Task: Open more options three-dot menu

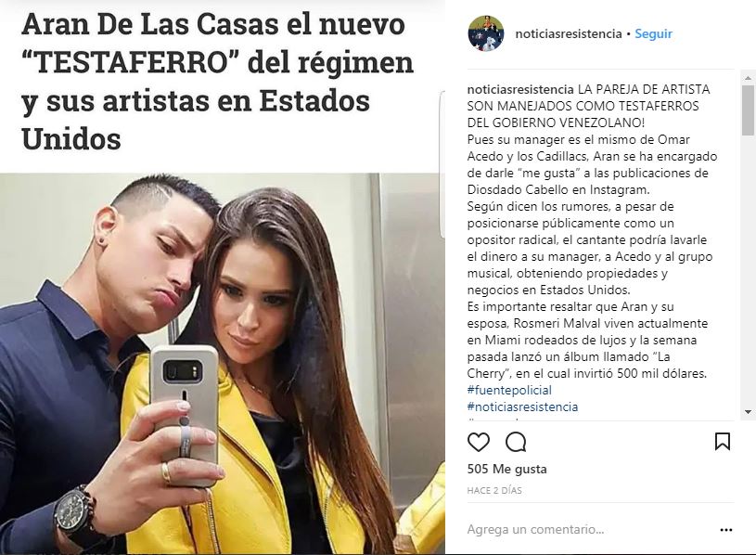Action: click(726, 530)
